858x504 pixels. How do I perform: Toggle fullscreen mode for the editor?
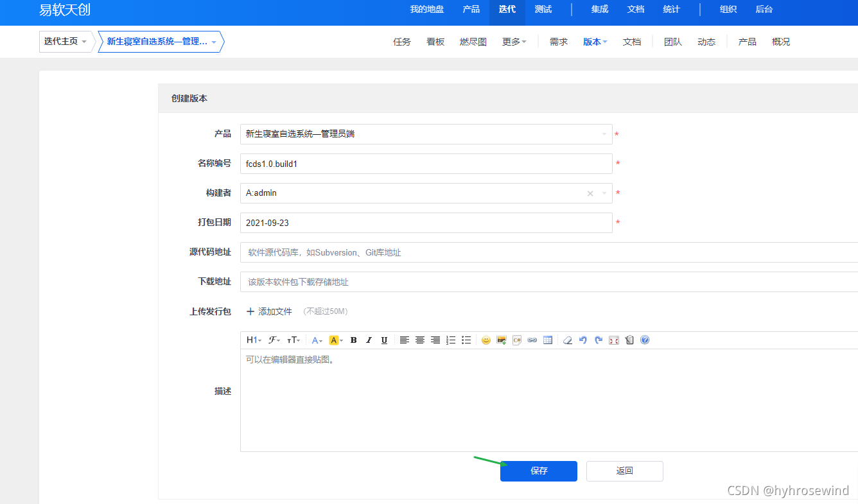pos(614,340)
